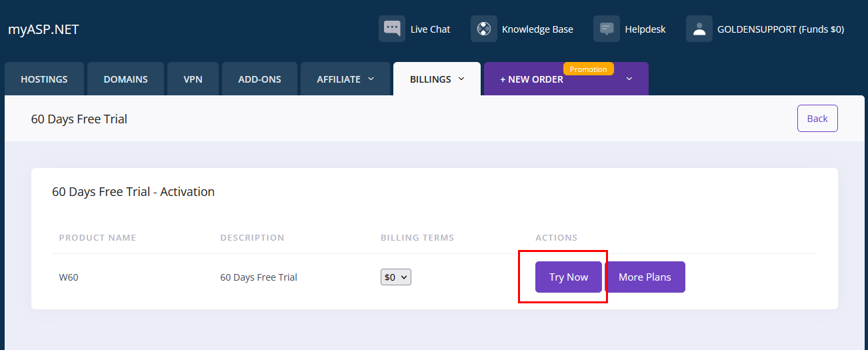The height and width of the screenshot is (350, 868).
Task: Click the + New Order tab label
Action: tap(531, 79)
